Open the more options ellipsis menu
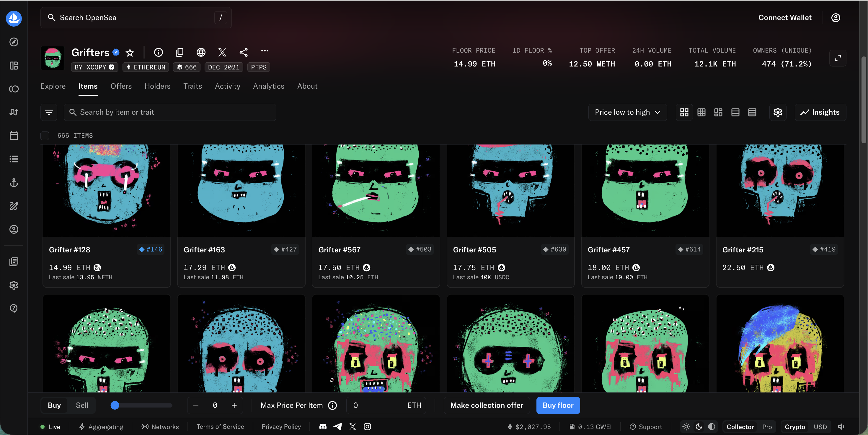The width and height of the screenshot is (868, 435). [265, 51]
